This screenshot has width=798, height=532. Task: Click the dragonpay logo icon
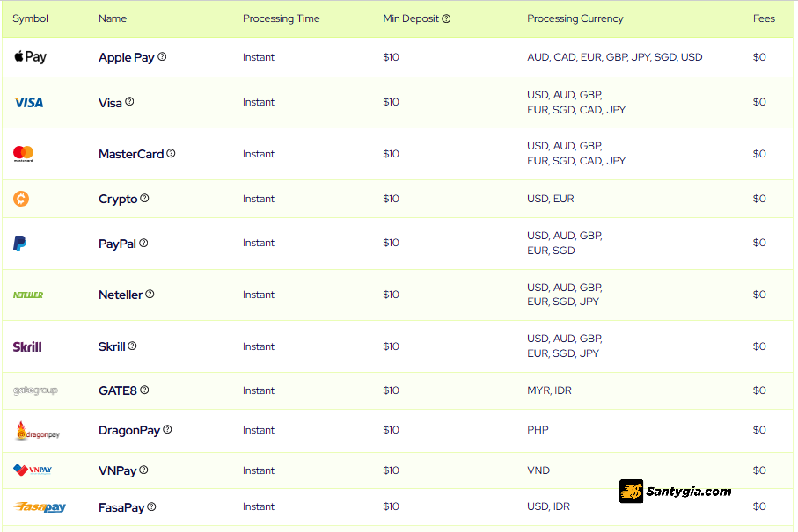point(38,430)
